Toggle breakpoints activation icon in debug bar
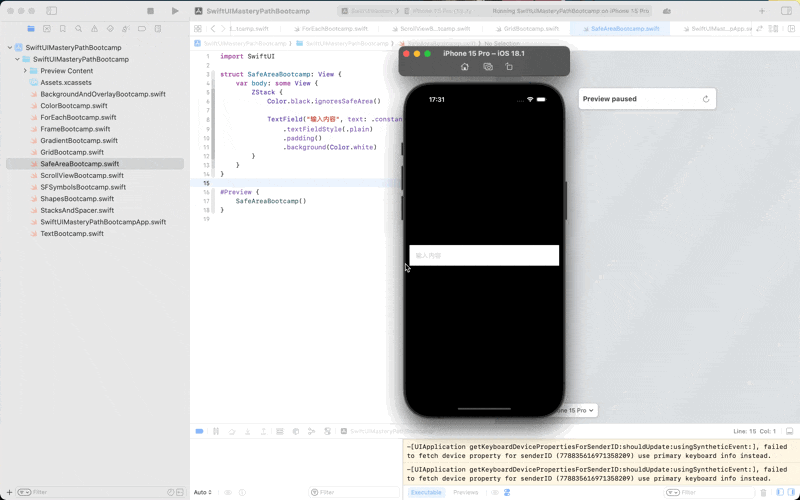800x500 pixels. pyautogui.click(x=199, y=432)
